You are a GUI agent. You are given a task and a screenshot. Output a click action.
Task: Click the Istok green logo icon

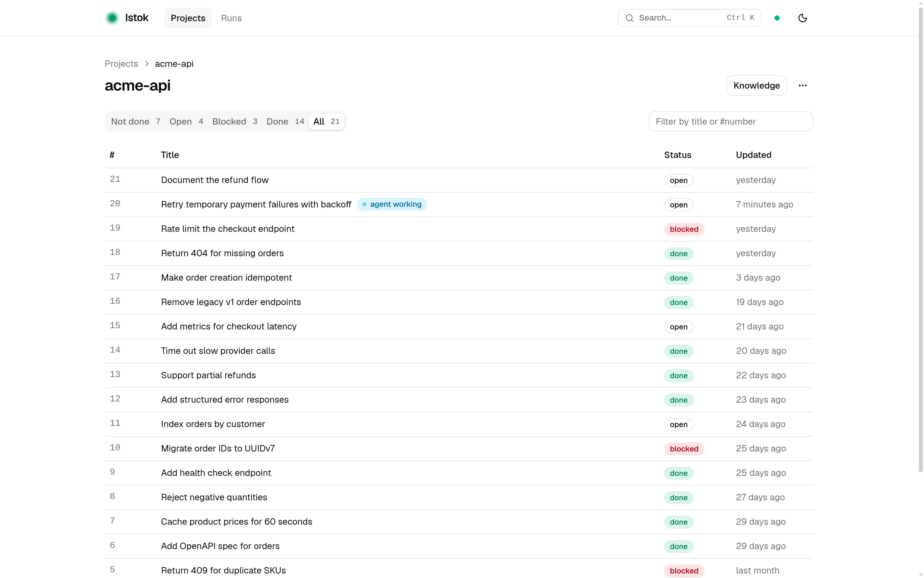(112, 18)
